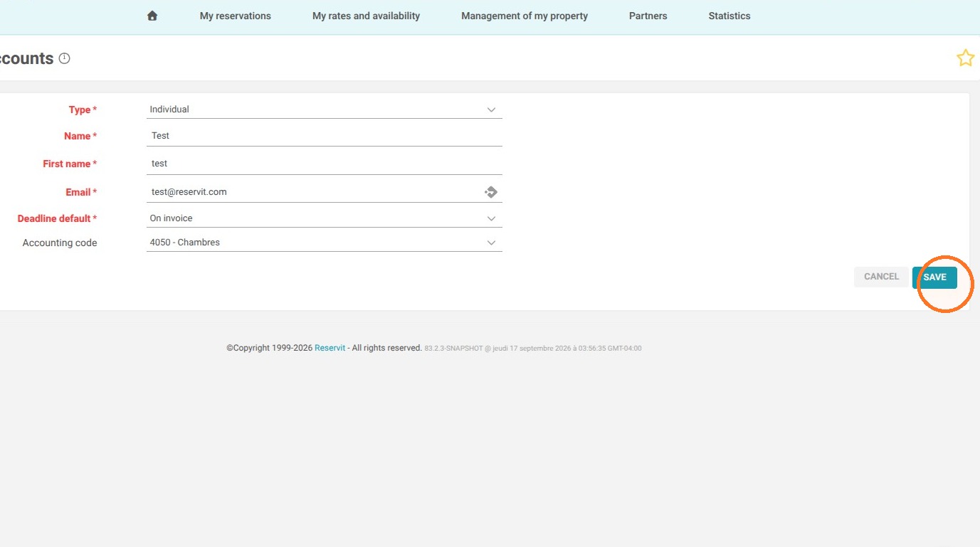Mark page as favorite with star icon
Screen dimensions: 980x547
pyautogui.click(x=965, y=58)
